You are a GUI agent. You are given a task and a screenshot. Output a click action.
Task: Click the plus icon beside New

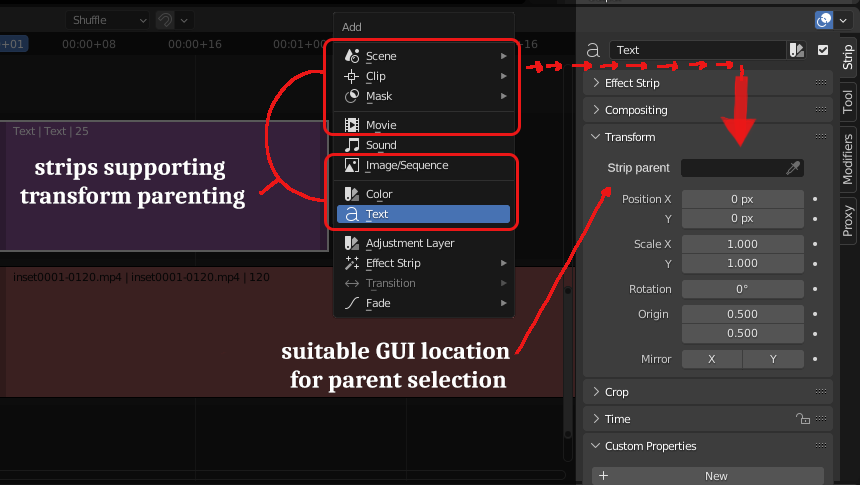tap(603, 476)
